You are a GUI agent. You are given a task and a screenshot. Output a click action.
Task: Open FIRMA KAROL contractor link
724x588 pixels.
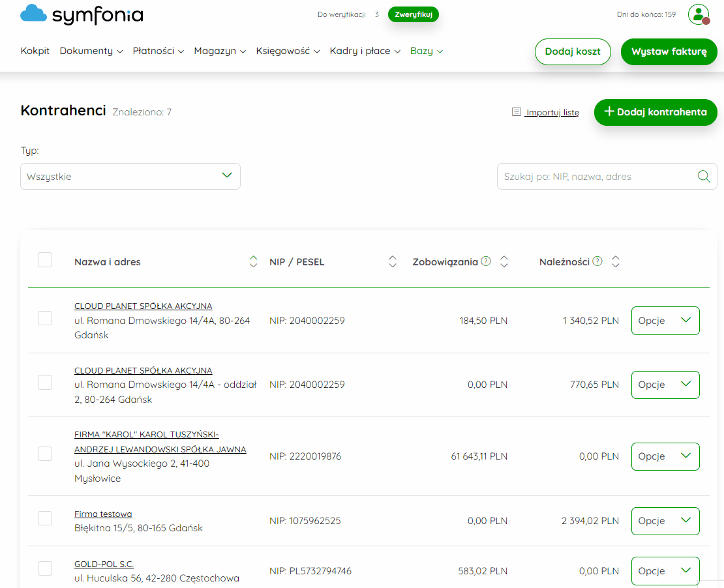point(160,442)
